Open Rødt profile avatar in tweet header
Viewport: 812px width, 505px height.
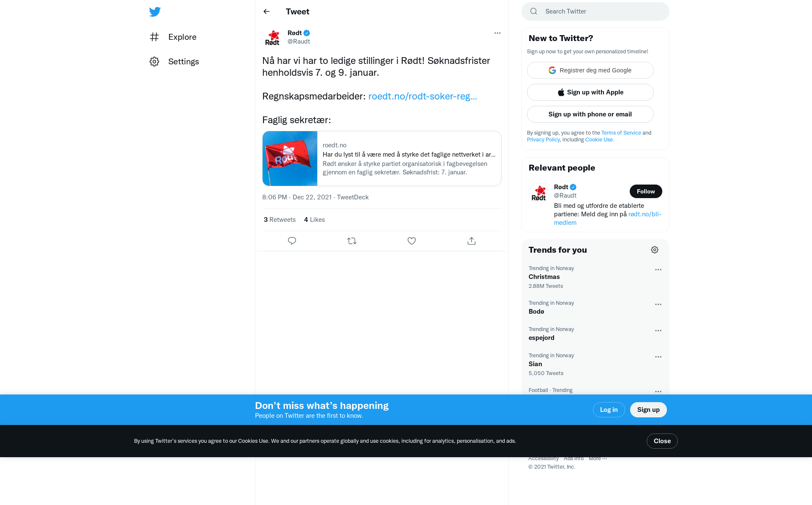(x=272, y=37)
